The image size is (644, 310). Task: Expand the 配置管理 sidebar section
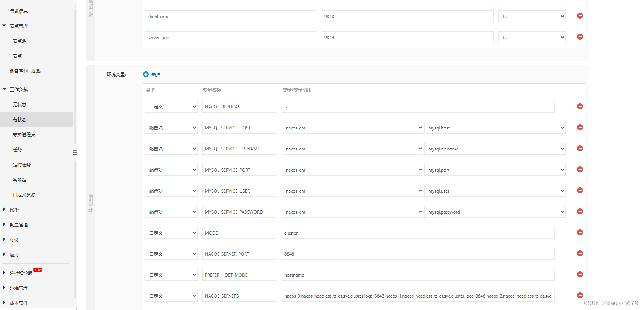tap(19, 224)
